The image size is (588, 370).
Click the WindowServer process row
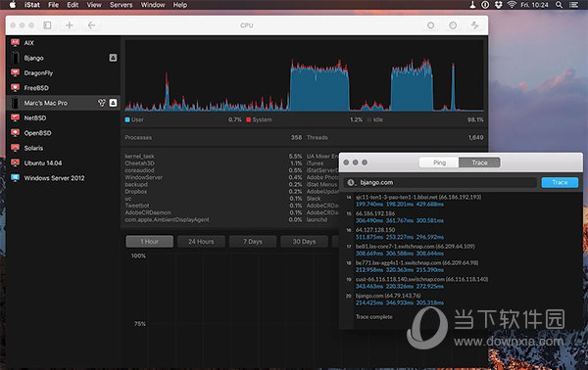coord(214,177)
